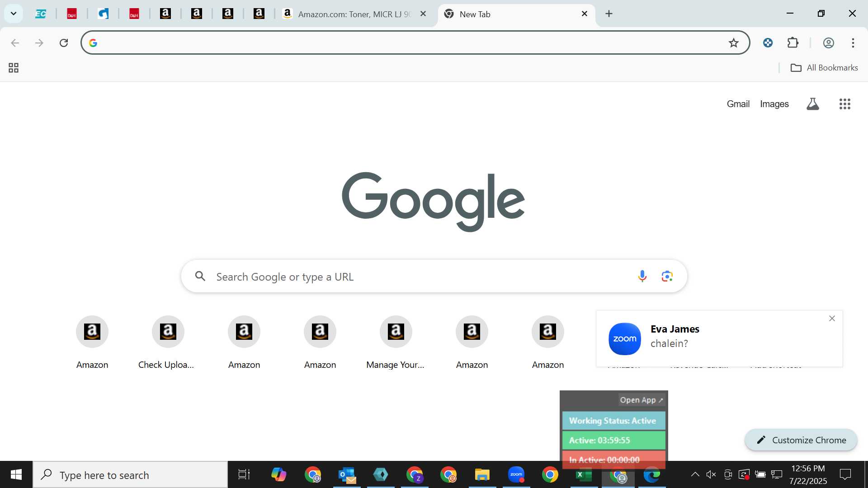Open the Manage Your... shortcut
The image size is (868, 488).
coord(396,343)
